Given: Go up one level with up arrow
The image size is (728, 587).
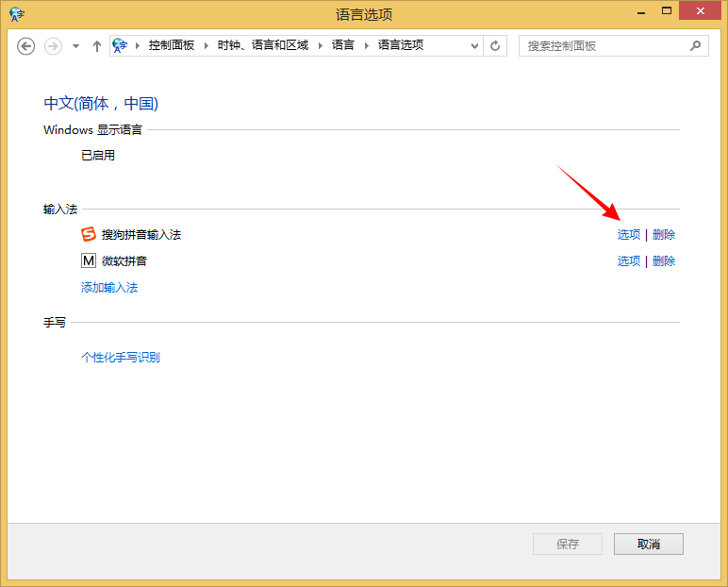Looking at the screenshot, I should 96,46.
